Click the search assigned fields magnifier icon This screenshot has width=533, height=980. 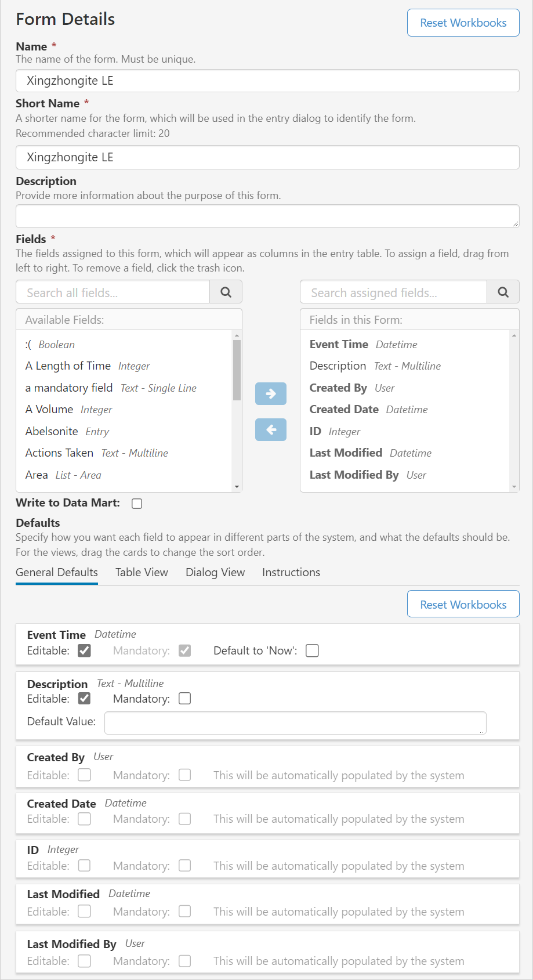tap(503, 292)
